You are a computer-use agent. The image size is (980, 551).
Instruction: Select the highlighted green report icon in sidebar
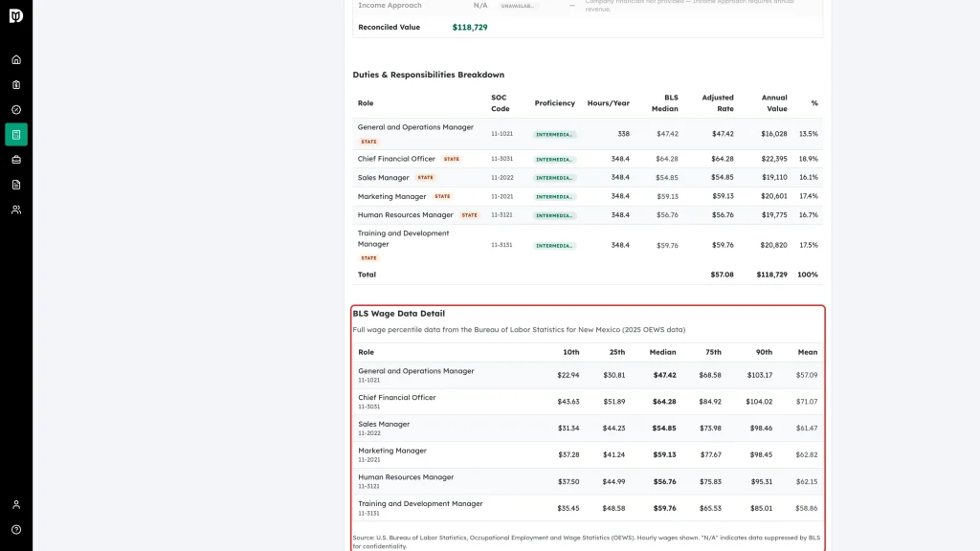tap(16, 135)
